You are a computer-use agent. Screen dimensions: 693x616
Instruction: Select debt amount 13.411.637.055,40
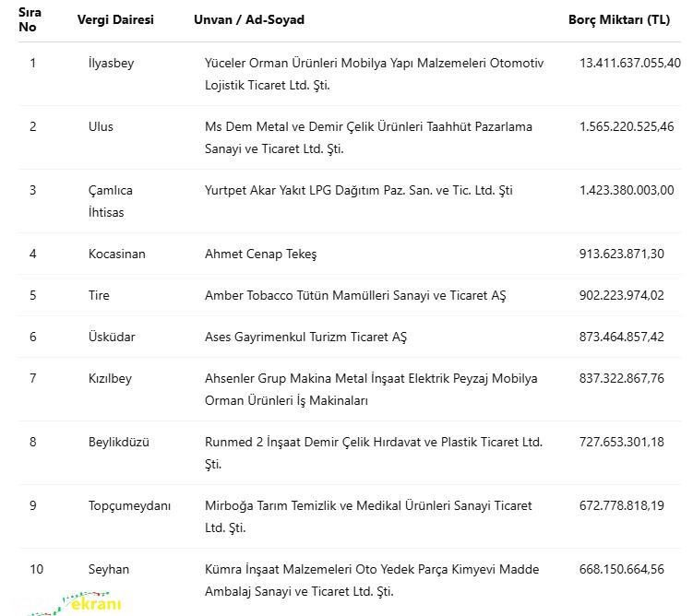pyautogui.click(x=629, y=63)
